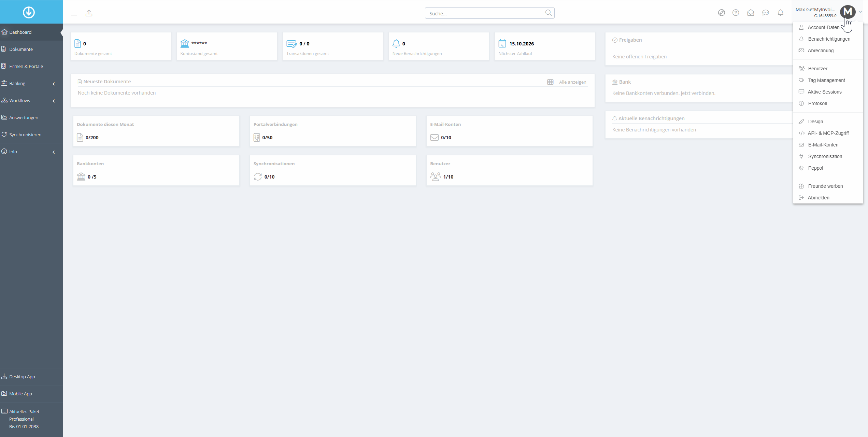Viewport: 868px width, 437px height.
Task: Open Mobile App link
Action: coord(31,394)
